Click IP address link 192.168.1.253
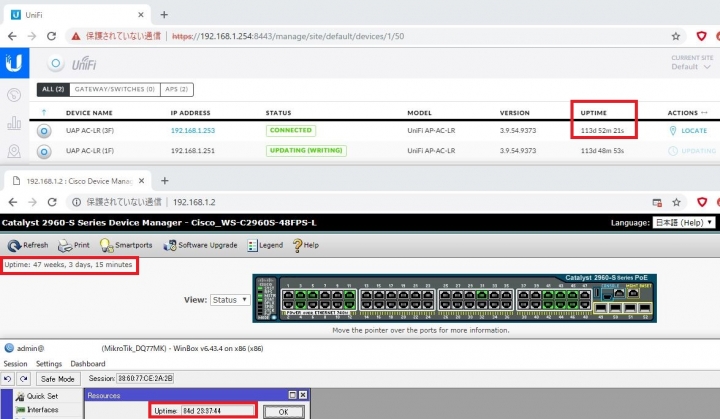 [x=193, y=131]
